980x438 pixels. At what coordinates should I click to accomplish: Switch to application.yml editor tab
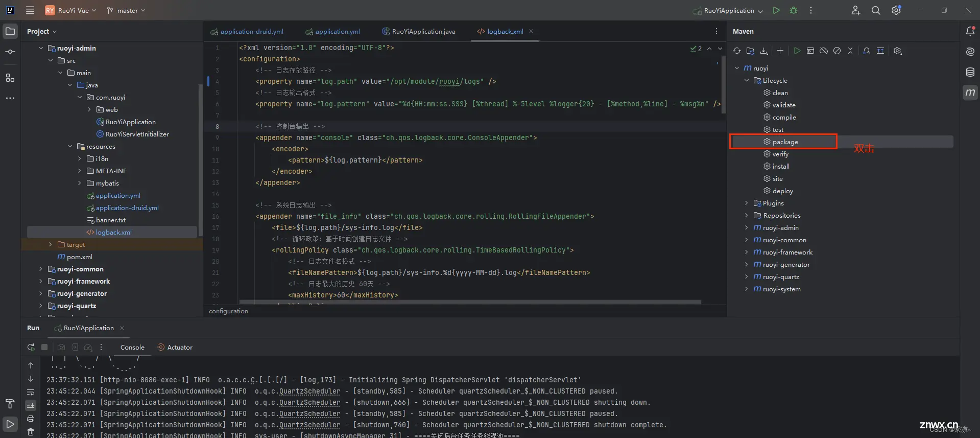tap(333, 31)
